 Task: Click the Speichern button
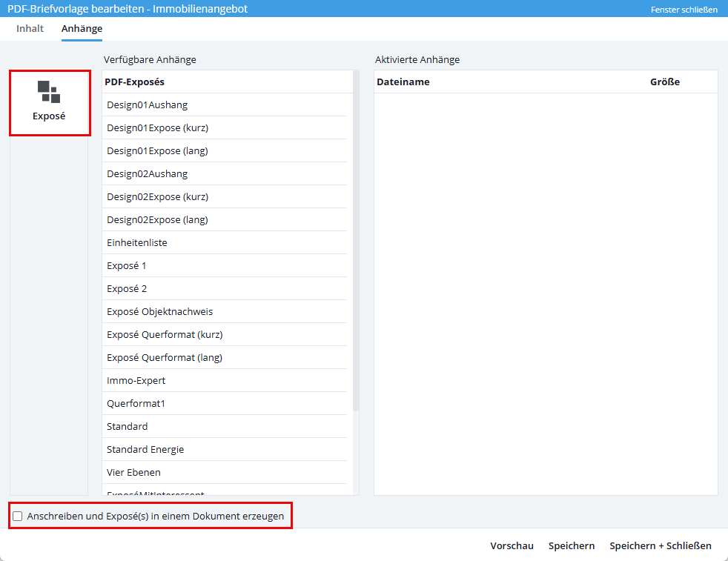572,545
